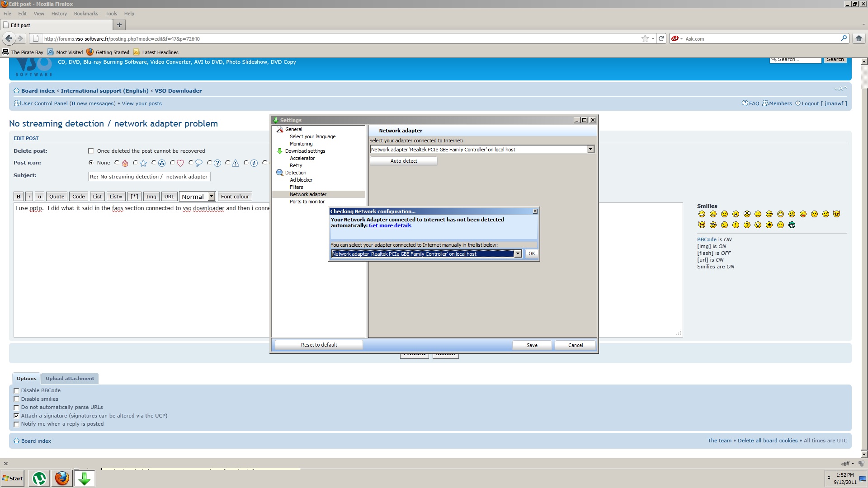Click the Pirate Bay bookmark icon
Viewport: 868px width, 488px height.
(x=5, y=52)
